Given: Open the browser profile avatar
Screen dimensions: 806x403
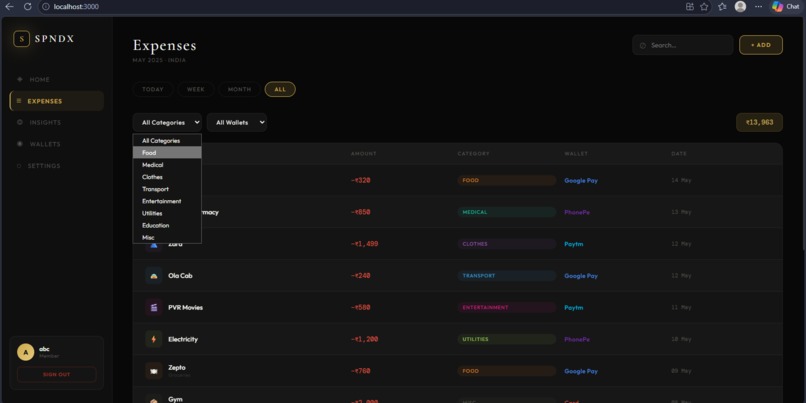Looking at the screenshot, I should coord(740,7).
